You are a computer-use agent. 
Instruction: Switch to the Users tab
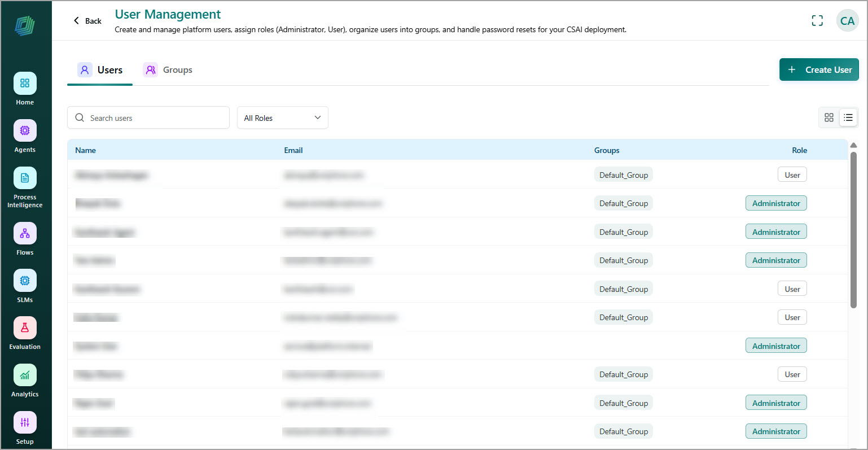(100, 70)
